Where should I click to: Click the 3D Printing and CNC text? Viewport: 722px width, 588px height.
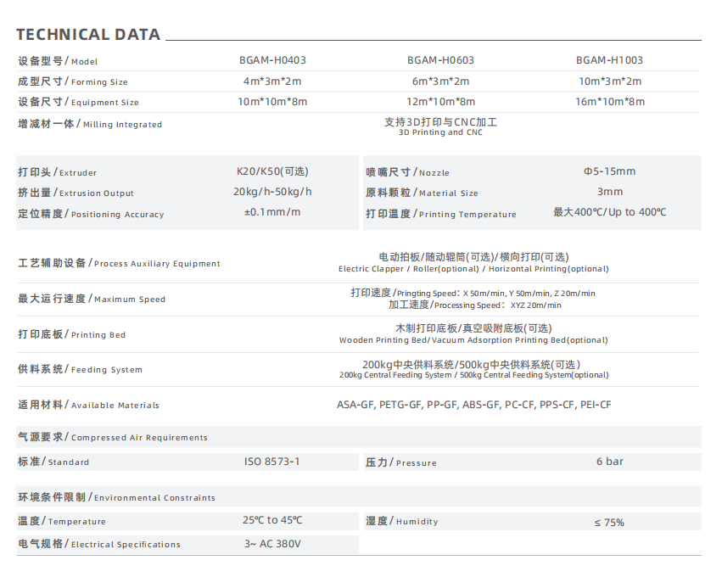(x=440, y=132)
